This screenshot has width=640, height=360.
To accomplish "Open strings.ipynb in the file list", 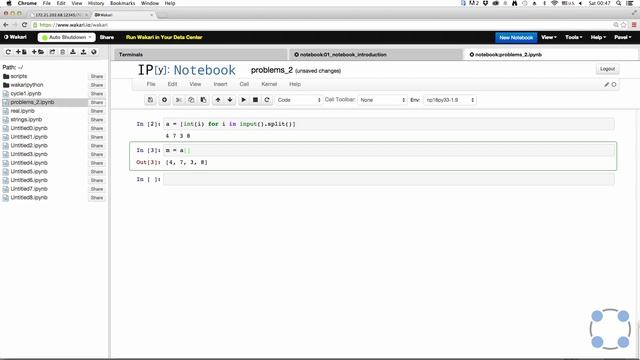I will point(26,119).
